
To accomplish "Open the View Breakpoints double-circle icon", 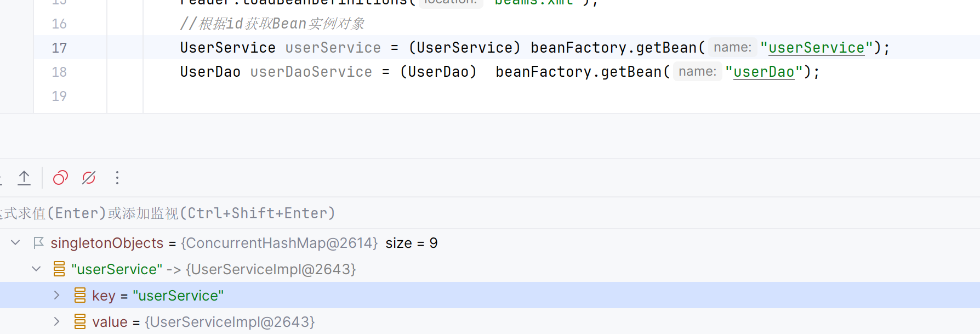I will [x=60, y=178].
